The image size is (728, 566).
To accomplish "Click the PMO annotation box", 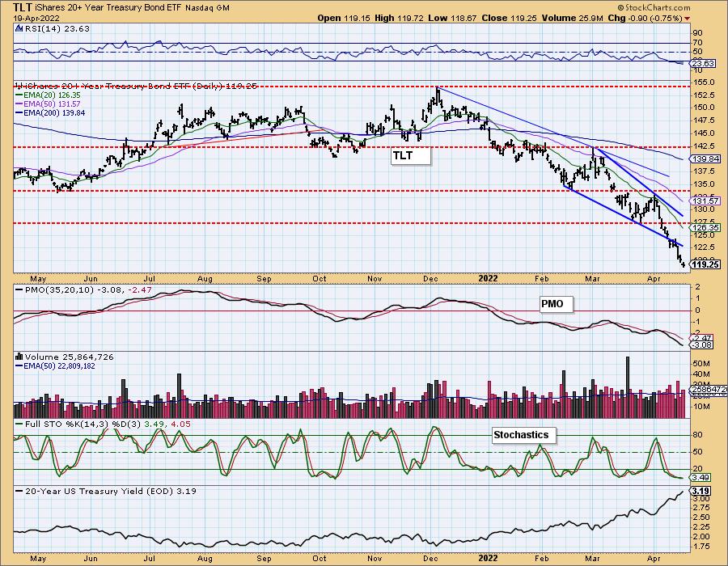I will (557, 304).
